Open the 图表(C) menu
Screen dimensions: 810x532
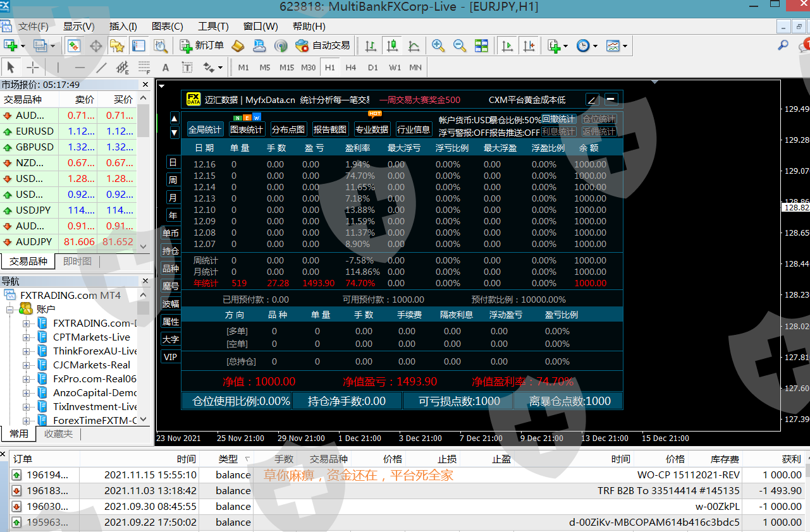(x=168, y=26)
